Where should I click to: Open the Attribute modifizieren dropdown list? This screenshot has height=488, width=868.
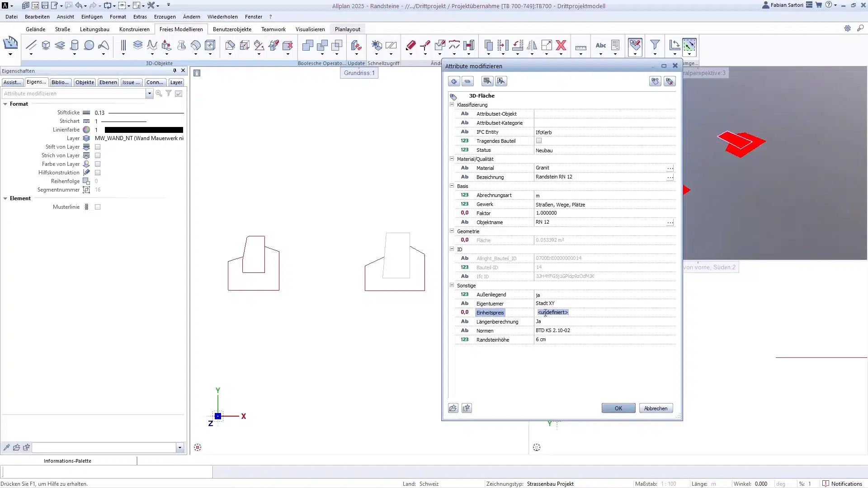tap(149, 94)
